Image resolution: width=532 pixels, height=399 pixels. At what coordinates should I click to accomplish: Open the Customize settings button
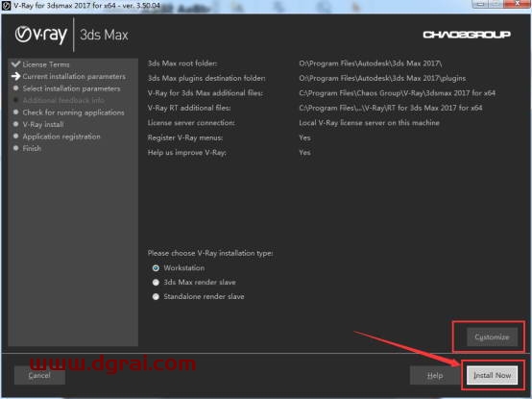point(492,337)
